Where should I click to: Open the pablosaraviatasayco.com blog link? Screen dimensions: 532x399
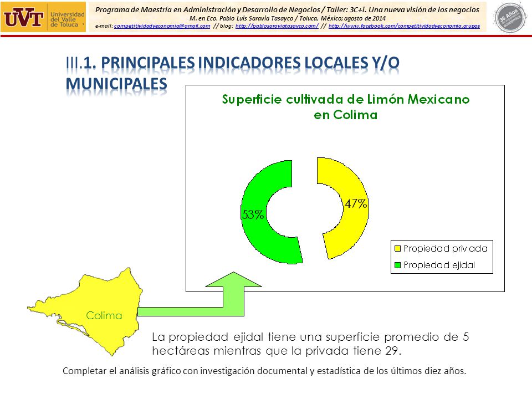(277, 26)
